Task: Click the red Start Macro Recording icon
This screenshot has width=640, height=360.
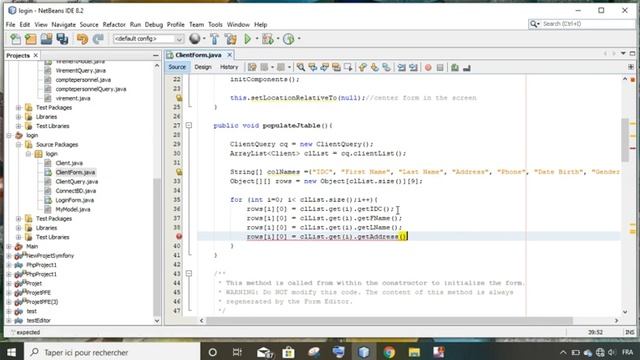Action: [x=428, y=67]
